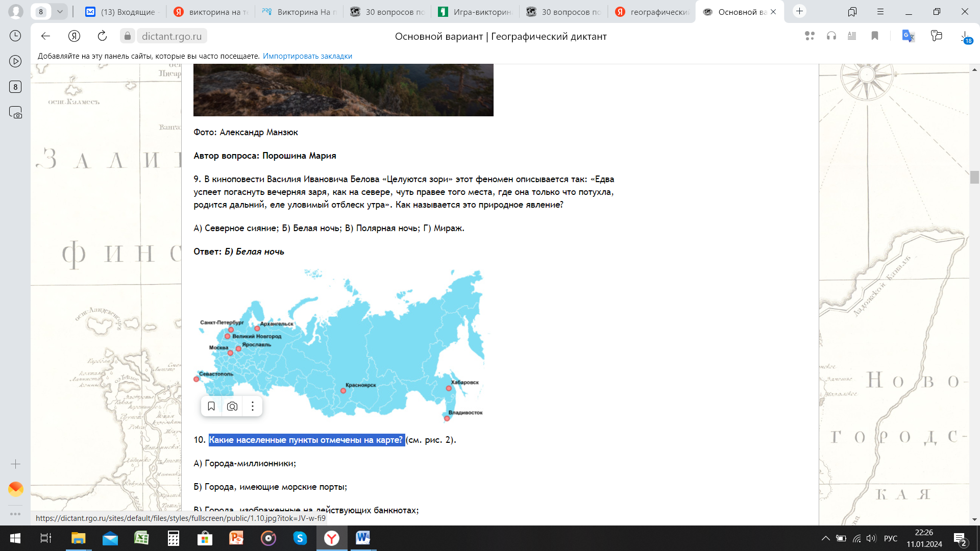980x551 pixels.
Task: Open page tools grid icon
Action: coord(810,36)
